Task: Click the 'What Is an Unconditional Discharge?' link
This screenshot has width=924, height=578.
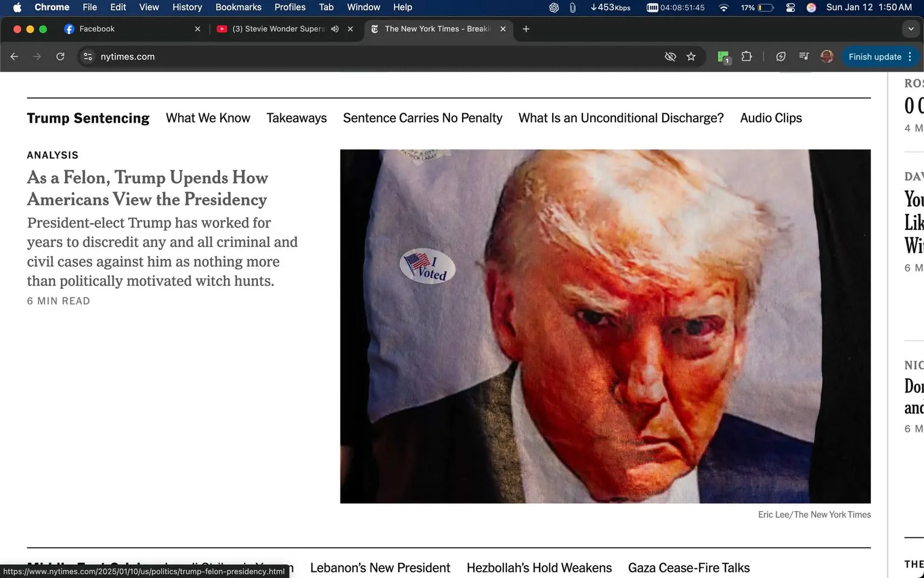Action: tap(621, 118)
